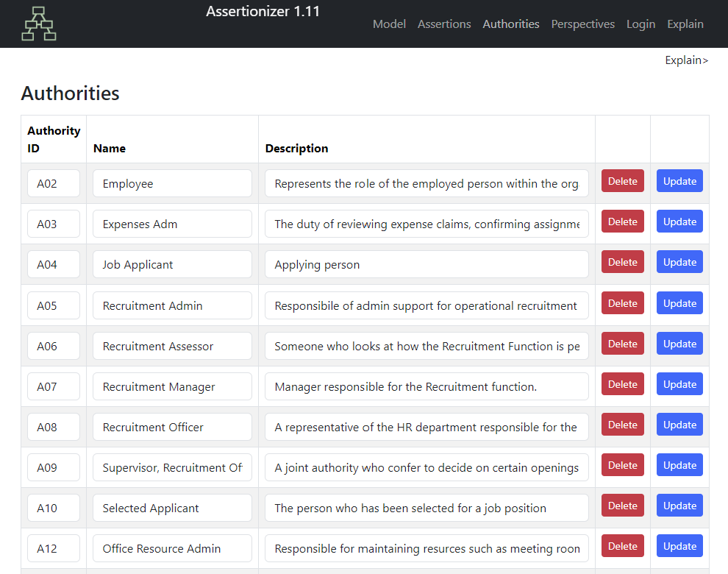728x574 pixels.
Task: Open Explain in the navigation bar
Action: pos(685,24)
